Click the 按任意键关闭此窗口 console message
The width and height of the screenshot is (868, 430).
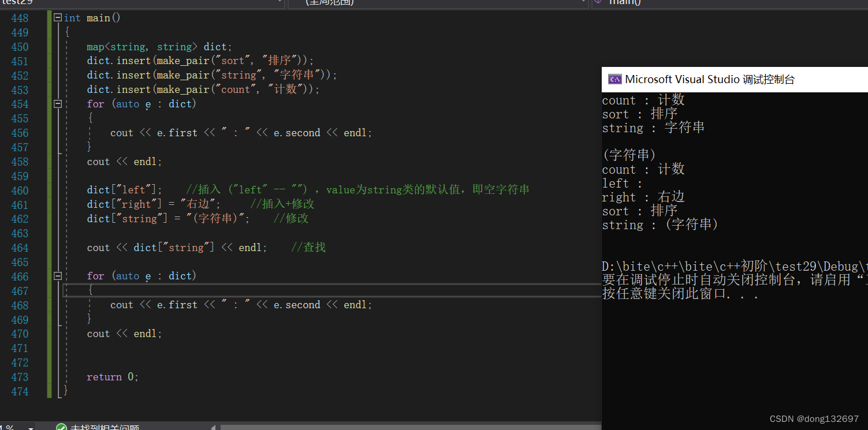click(680, 294)
